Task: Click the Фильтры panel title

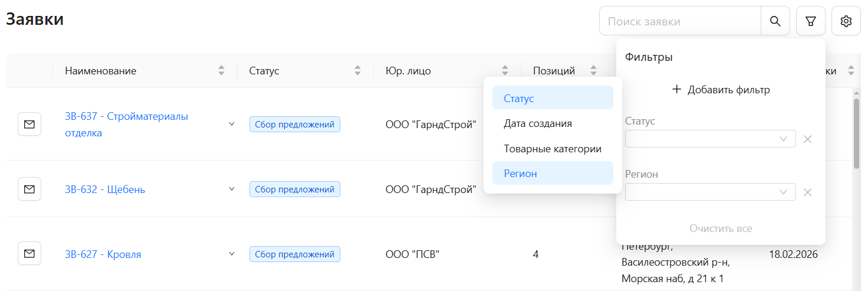Action: click(649, 57)
